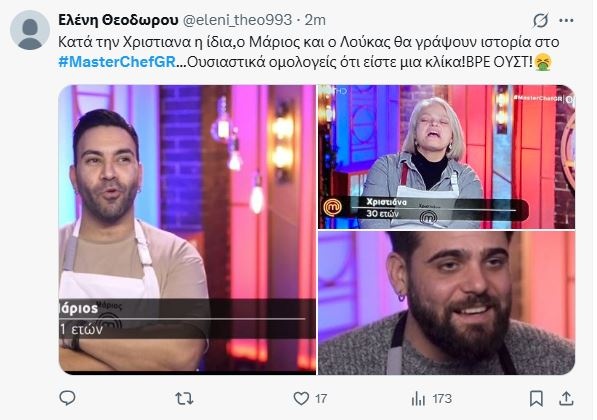Open the #MasterChefGR hashtag link
This screenshot has height=420, width=597.
tap(117, 62)
